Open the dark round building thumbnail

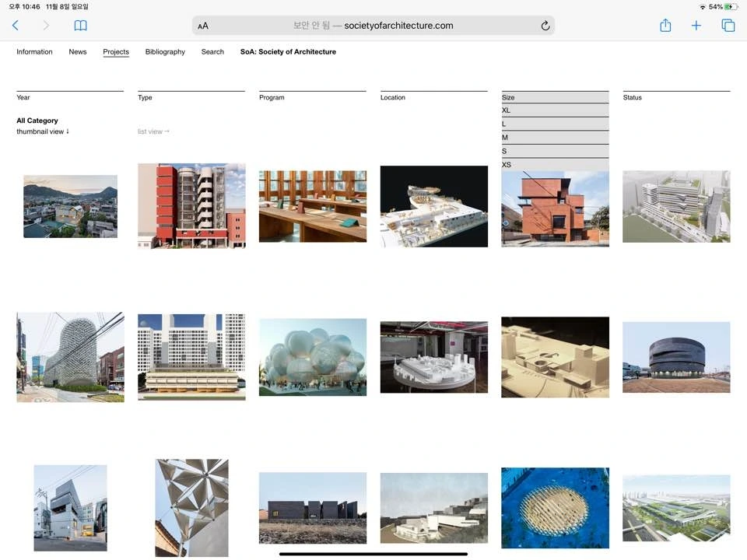click(x=676, y=357)
